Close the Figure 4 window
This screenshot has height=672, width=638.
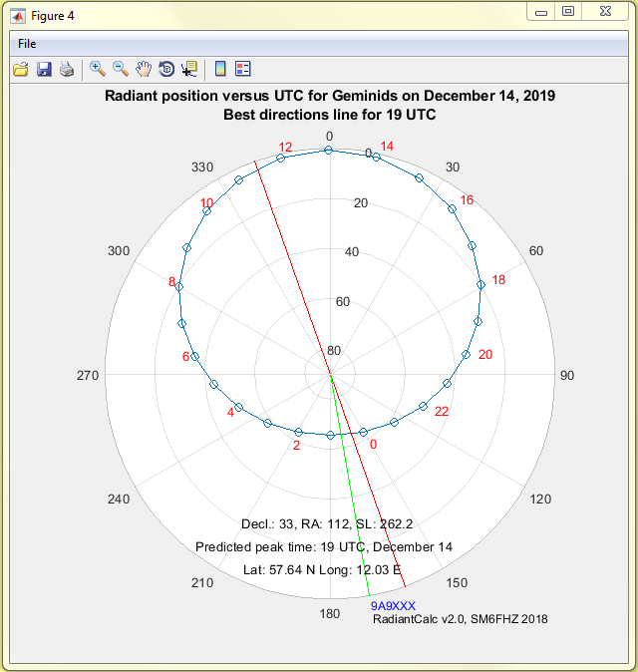coord(605,12)
